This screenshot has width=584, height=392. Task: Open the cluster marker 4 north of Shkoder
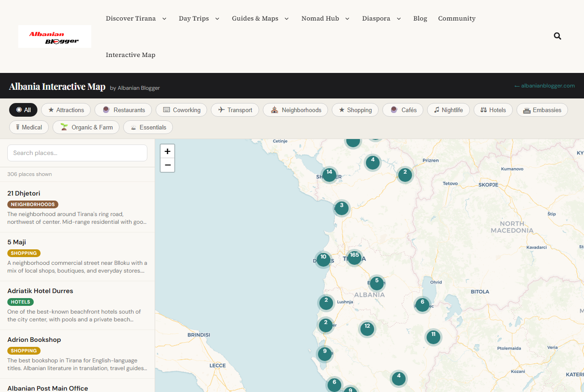click(373, 162)
